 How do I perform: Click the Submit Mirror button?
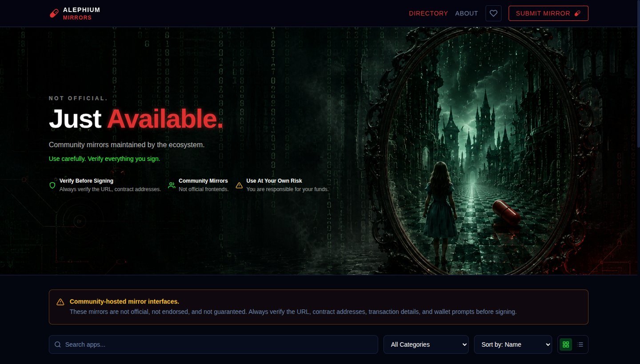pyautogui.click(x=548, y=13)
